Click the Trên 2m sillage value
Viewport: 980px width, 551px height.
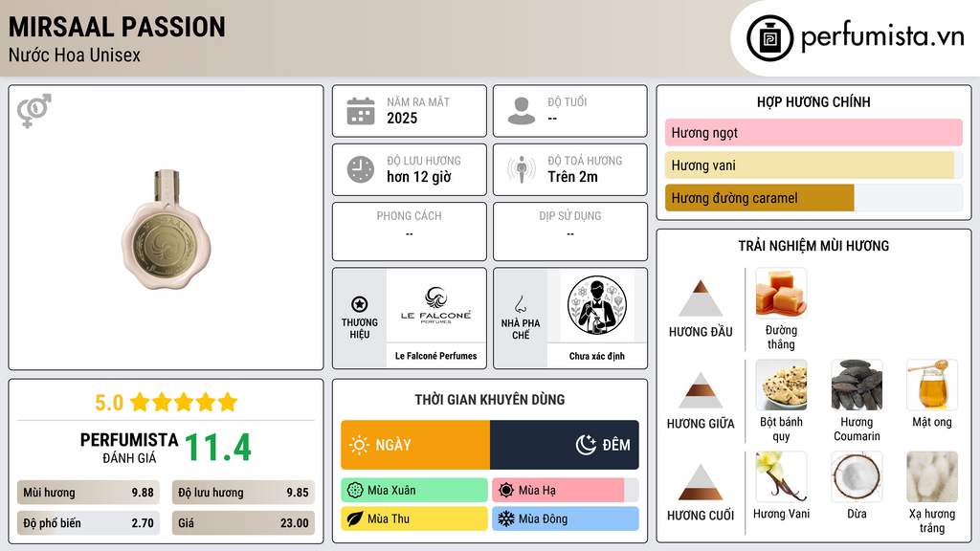(572, 177)
